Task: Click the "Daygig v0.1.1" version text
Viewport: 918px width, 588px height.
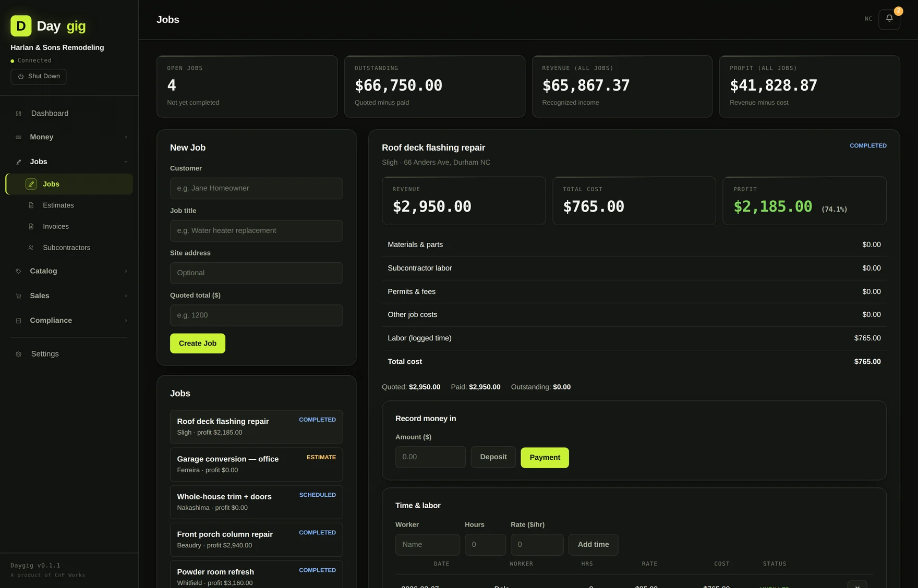Action: pyautogui.click(x=35, y=566)
